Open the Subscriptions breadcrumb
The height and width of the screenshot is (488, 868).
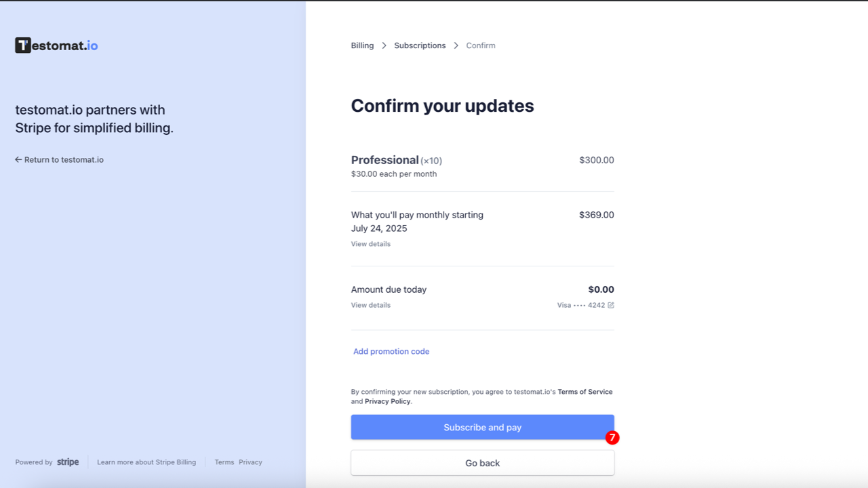click(x=420, y=45)
